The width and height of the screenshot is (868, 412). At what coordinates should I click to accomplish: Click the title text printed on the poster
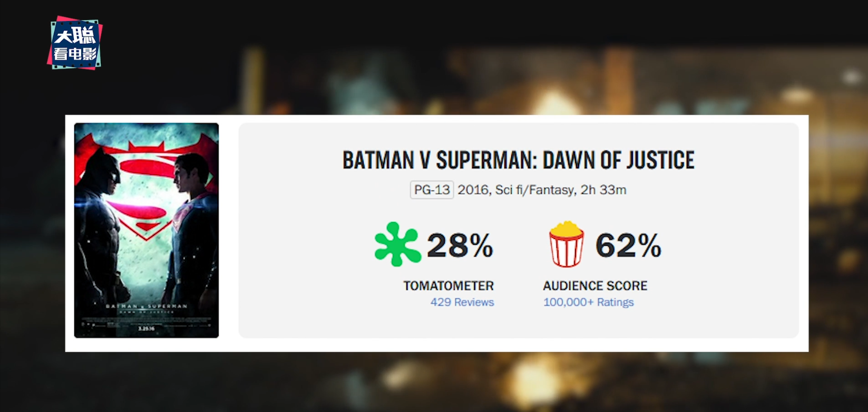147,306
